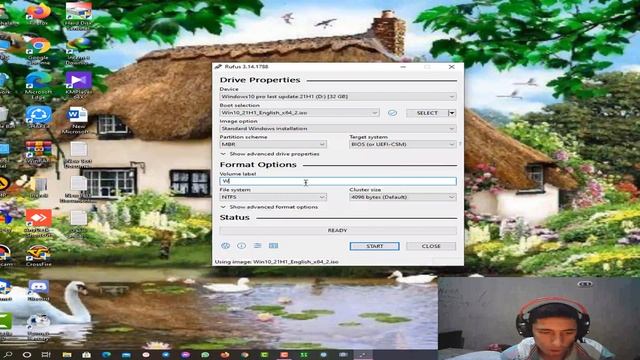Open Discord desktop shortcut
Viewport: 640px width, 360px height.
point(38,290)
